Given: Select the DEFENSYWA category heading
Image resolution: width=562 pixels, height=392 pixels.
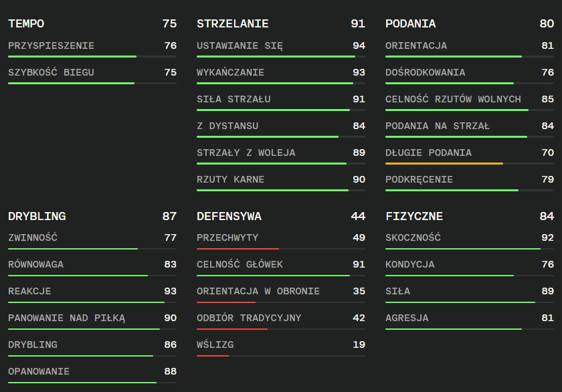Looking at the screenshot, I should [x=229, y=217].
